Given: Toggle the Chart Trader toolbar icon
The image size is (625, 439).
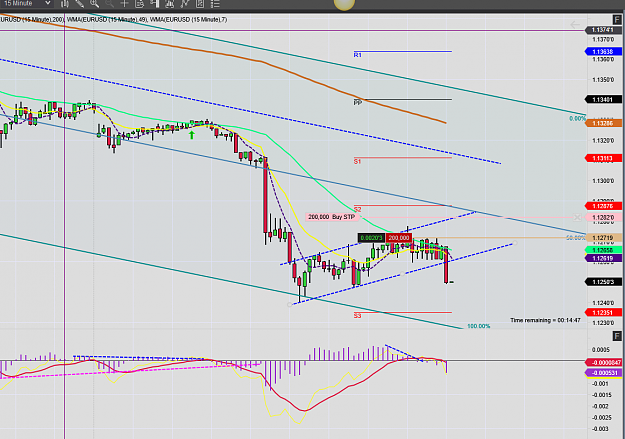Looking at the screenshot, I should tap(155, 4).
